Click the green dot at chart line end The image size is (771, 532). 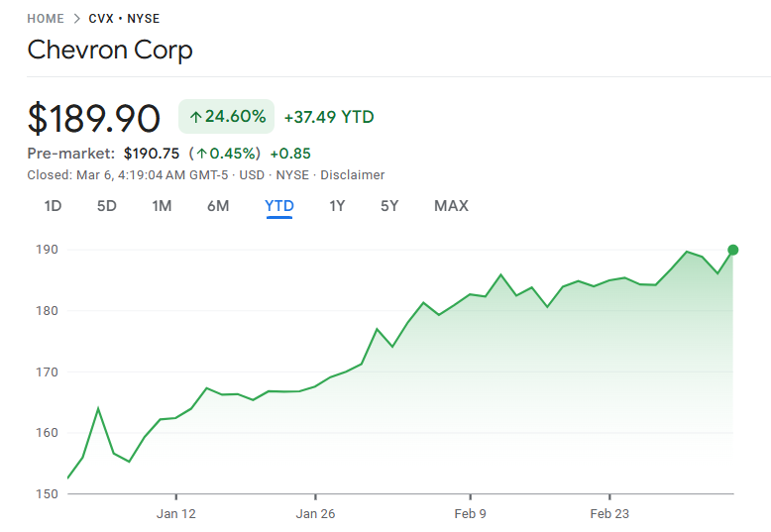732,250
